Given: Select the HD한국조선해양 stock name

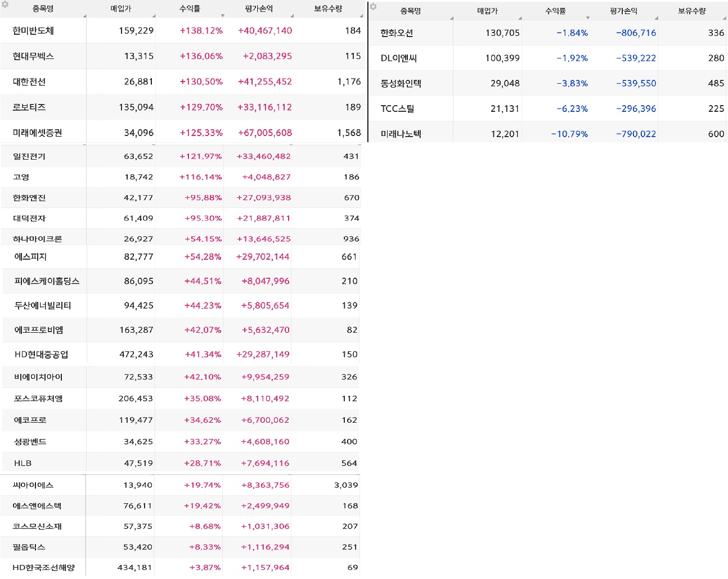Looking at the screenshot, I should coord(43,568).
